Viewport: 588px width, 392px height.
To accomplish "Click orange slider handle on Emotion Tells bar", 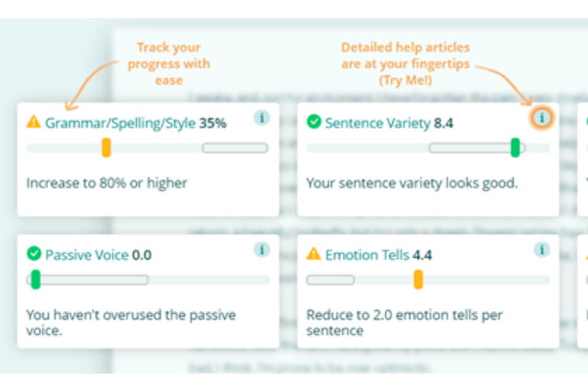I will point(418,279).
